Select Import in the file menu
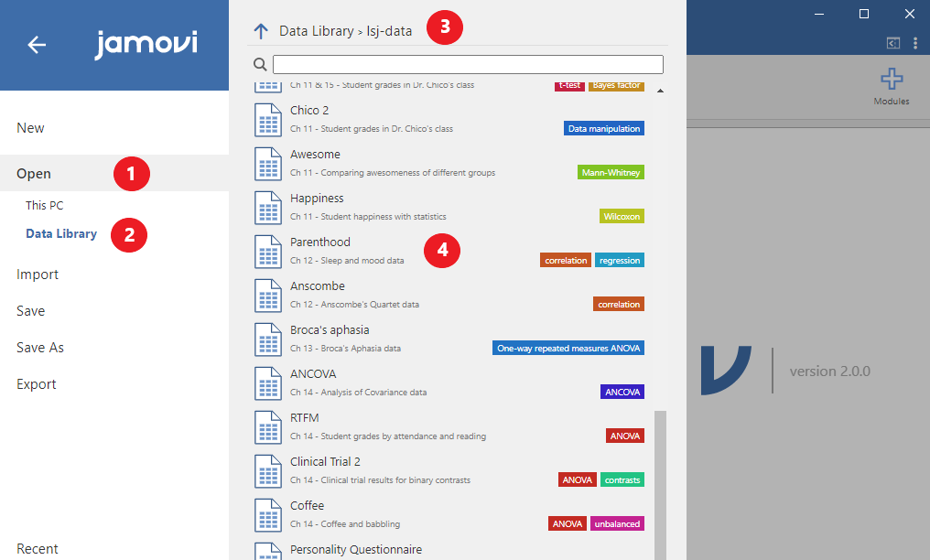Image resolution: width=930 pixels, height=560 pixels. point(38,275)
